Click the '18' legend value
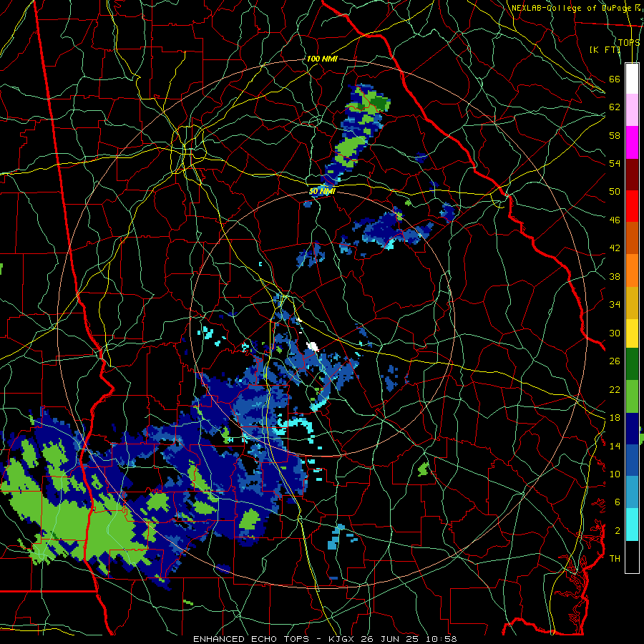The width and height of the screenshot is (644, 644). click(615, 418)
